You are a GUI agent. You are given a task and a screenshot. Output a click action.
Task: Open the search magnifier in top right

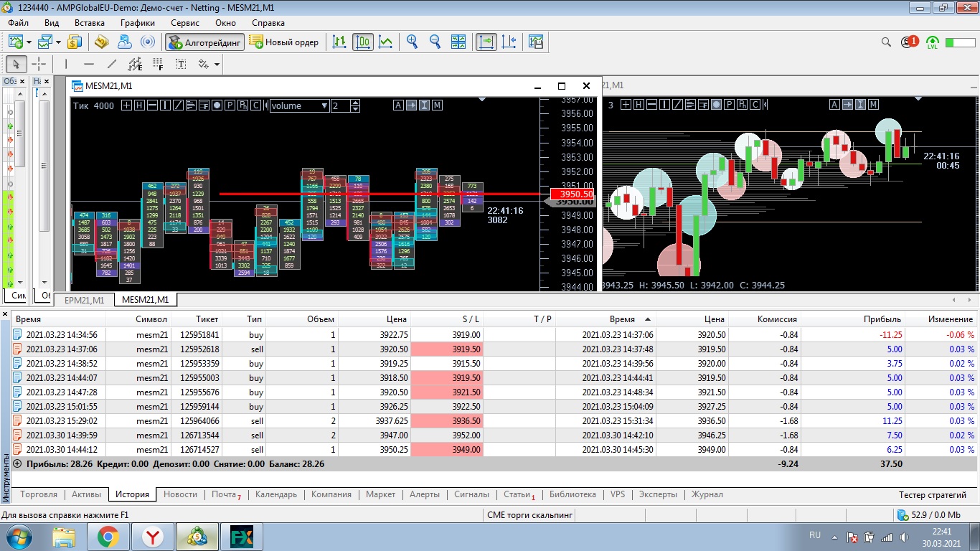(887, 42)
